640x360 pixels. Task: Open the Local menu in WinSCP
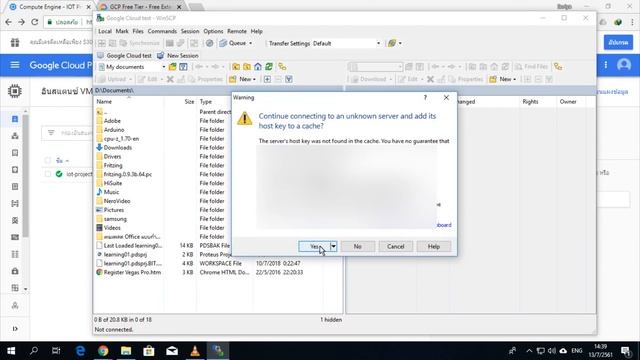104,31
